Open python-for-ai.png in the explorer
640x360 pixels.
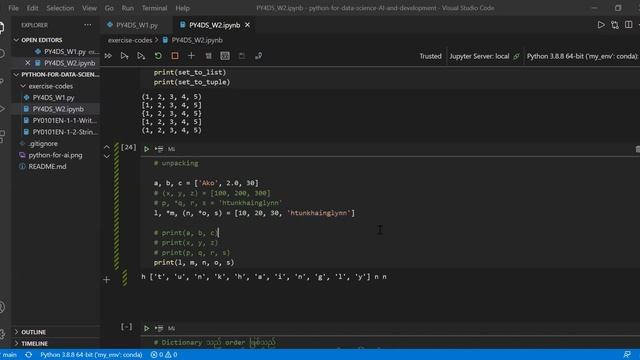pyautogui.click(x=56, y=155)
